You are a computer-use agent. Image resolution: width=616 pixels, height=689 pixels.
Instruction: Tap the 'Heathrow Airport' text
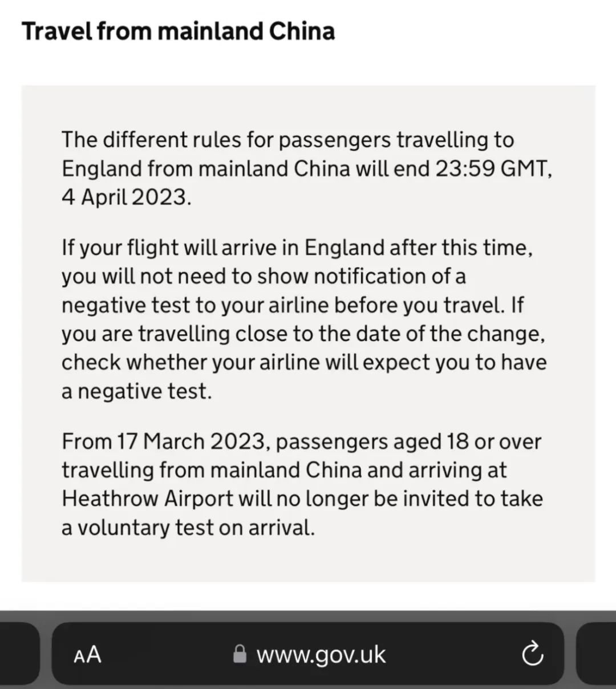click(x=148, y=498)
